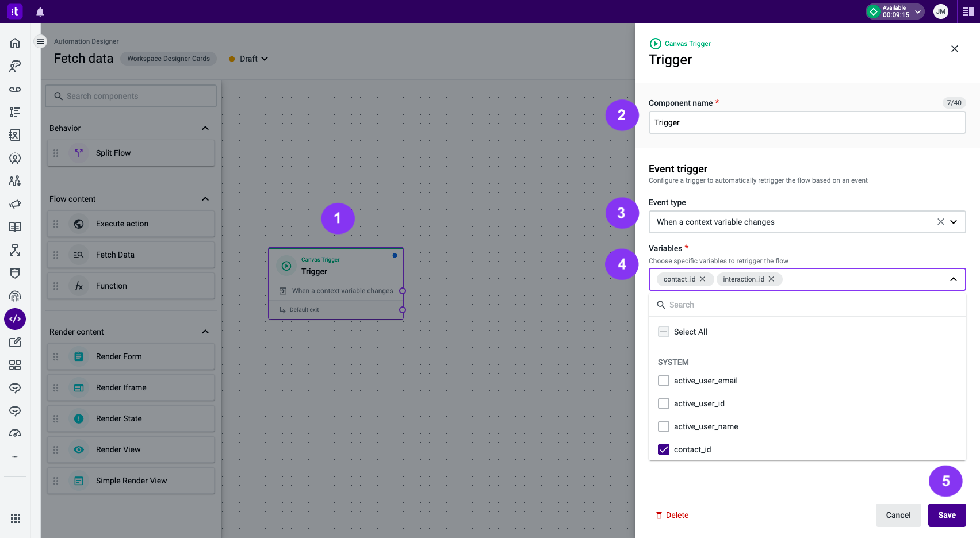Open the Draft status dropdown
The image size is (980, 538).
pyautogui.click(x=248, y=59)
